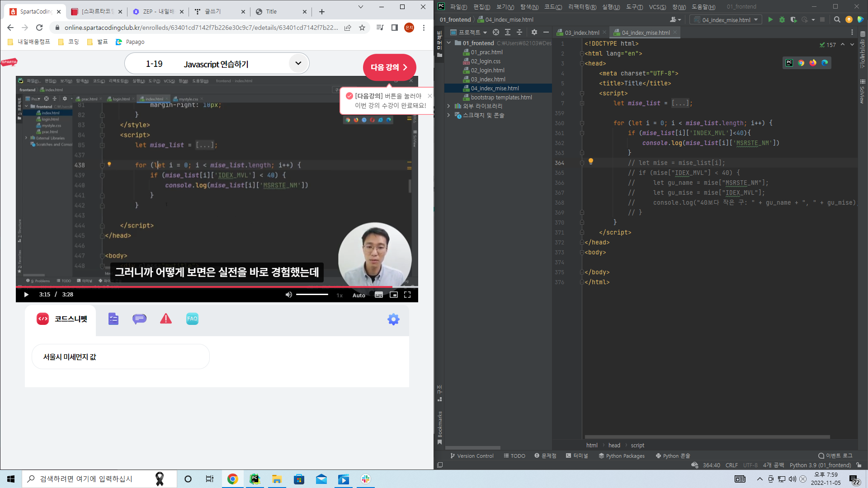Start debugging with the bug icon in PyCharm
Screen dimensions: 868x488
(x=782, y=19)
